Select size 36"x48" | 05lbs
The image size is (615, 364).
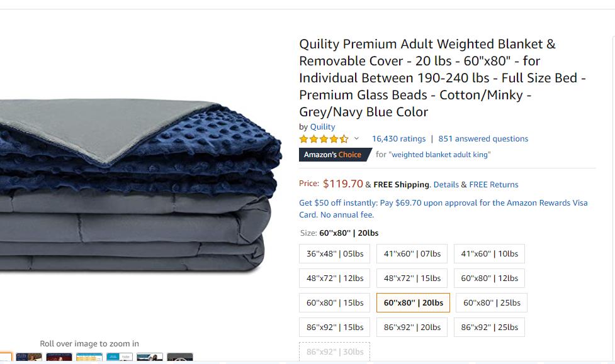click(334, 254)
